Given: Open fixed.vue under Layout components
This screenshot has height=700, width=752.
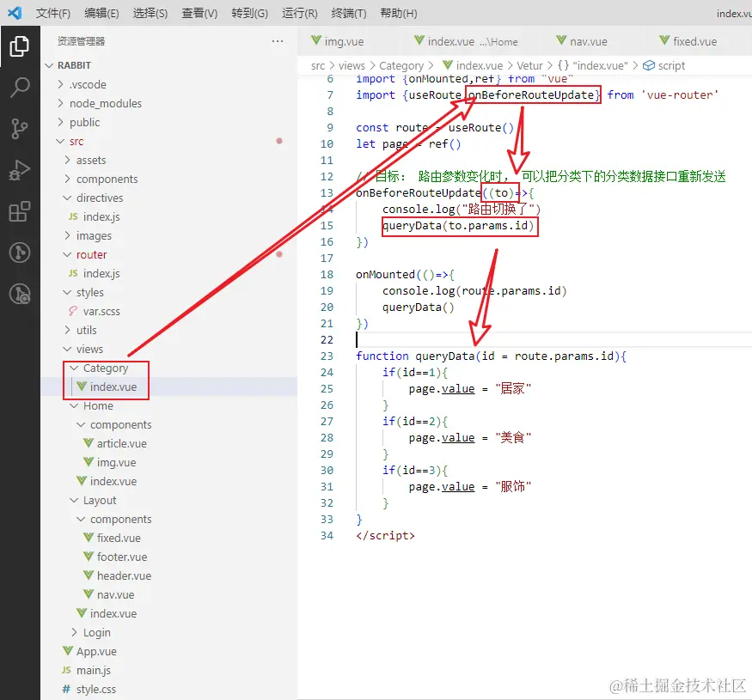Looking at the screenshot, I should click(119, 538).
